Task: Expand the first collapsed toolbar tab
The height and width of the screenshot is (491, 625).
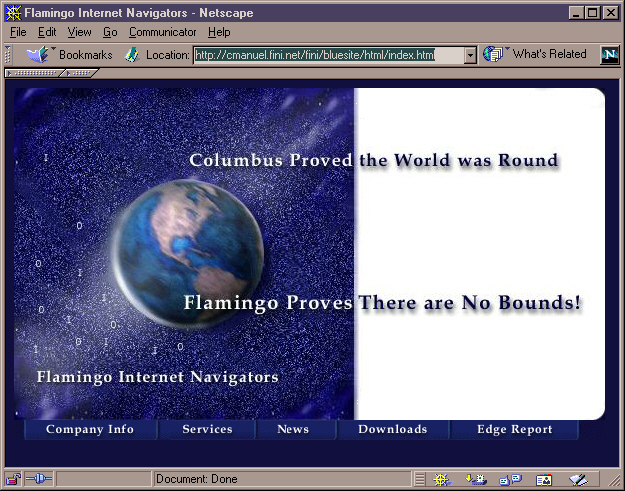Action: click(34, 73)
